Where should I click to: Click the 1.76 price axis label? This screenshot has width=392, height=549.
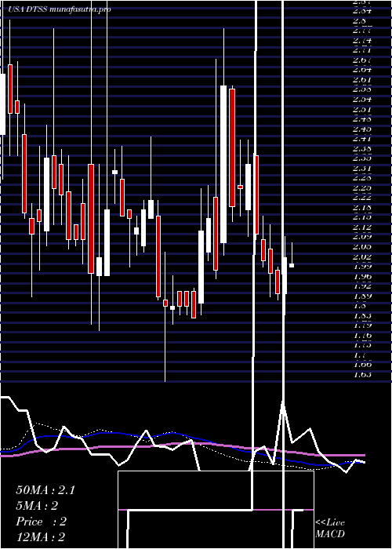[x=362, y=335]
